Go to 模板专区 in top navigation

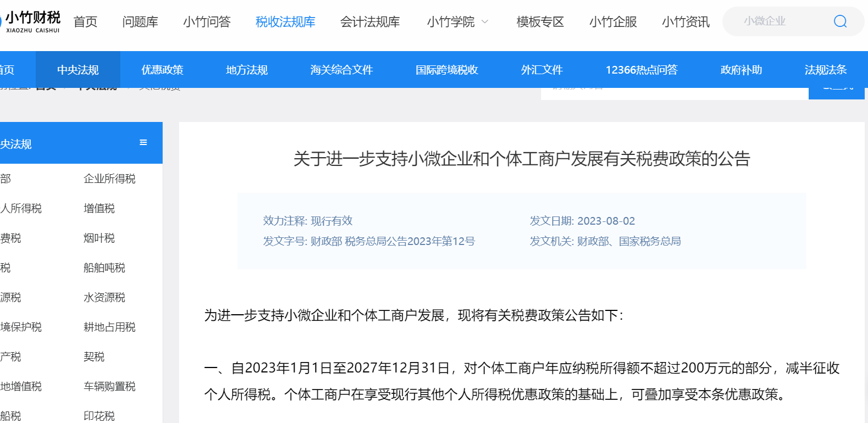[540, 21]
